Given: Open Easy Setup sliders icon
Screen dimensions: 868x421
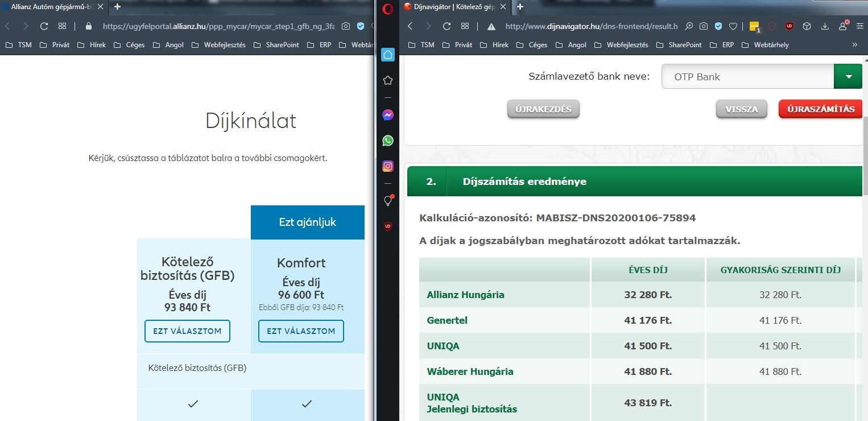Looking at the screenshot, I should (x=860, y=26).
